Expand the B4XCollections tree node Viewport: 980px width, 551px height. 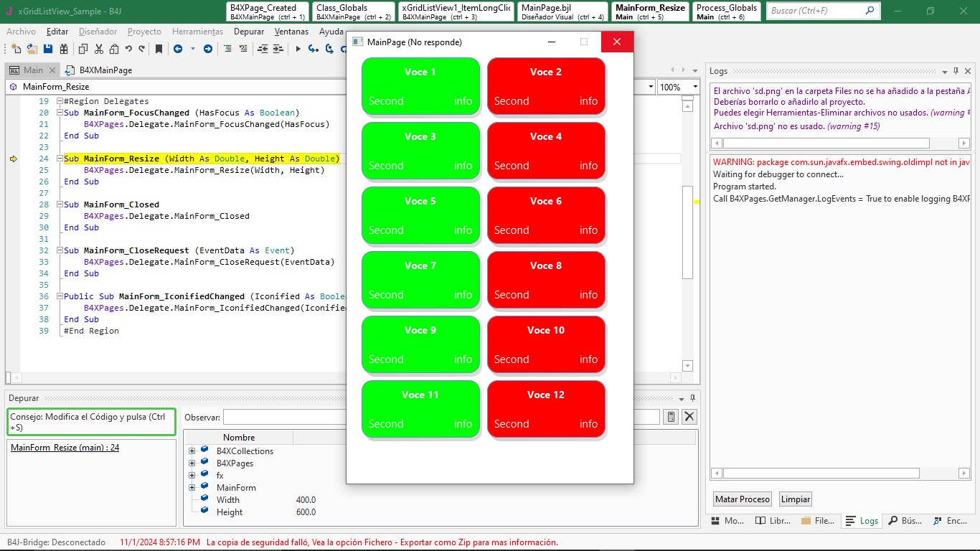point(192,451)
